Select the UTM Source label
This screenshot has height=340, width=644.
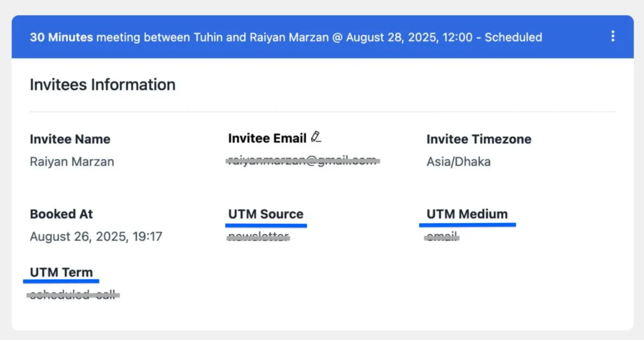tap(266, 214)
